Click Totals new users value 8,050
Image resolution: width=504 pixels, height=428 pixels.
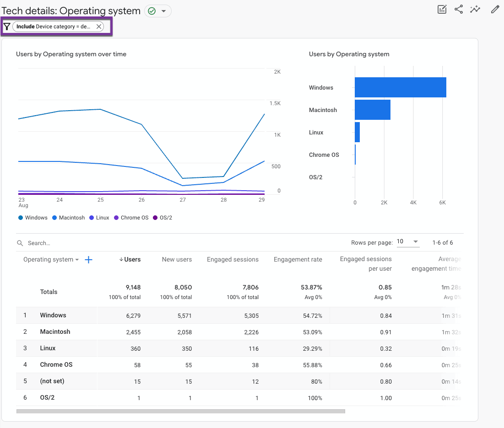point(183,287)
